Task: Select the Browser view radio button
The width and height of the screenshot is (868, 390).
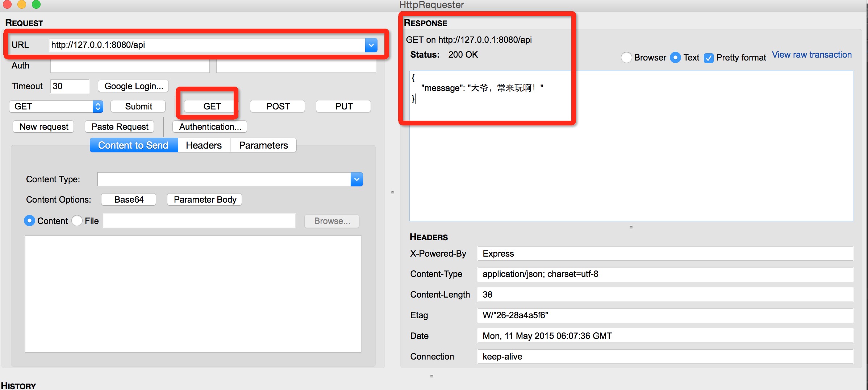Action: pyautogui.click(x=626, y=58)
